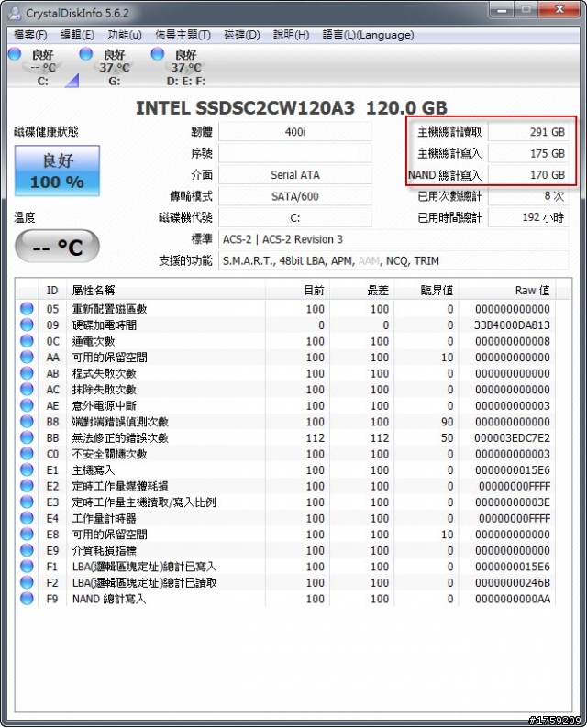Click status orb of row F2 LBA總計已讀取
587x728 pixels.
click(27, 583)
